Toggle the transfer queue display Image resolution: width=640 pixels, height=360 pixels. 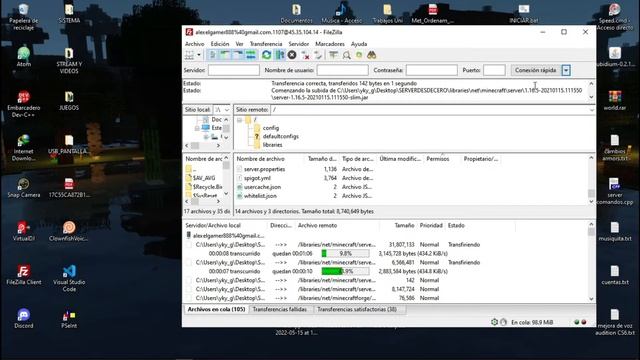251,55
